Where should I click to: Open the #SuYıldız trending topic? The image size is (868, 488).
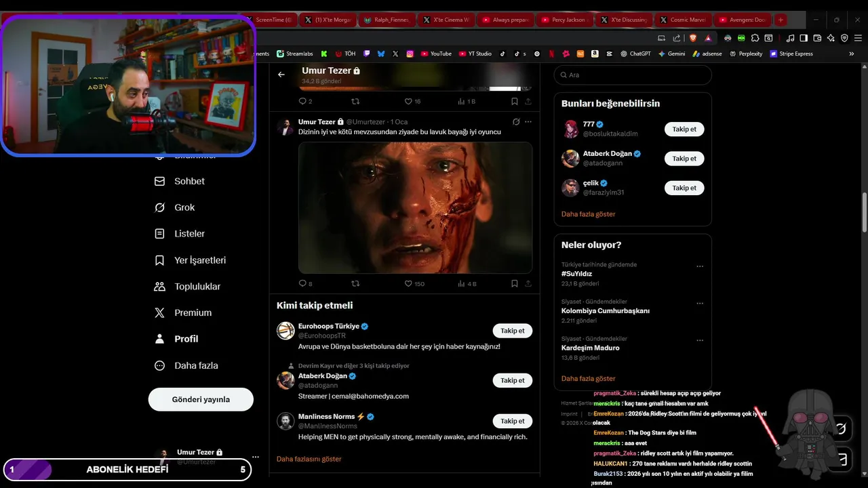(x=577, y=274)
